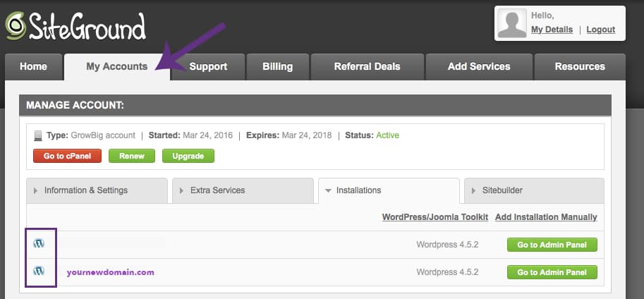Switch to the Home tab

pyautogui.click(x=33, y=67)
